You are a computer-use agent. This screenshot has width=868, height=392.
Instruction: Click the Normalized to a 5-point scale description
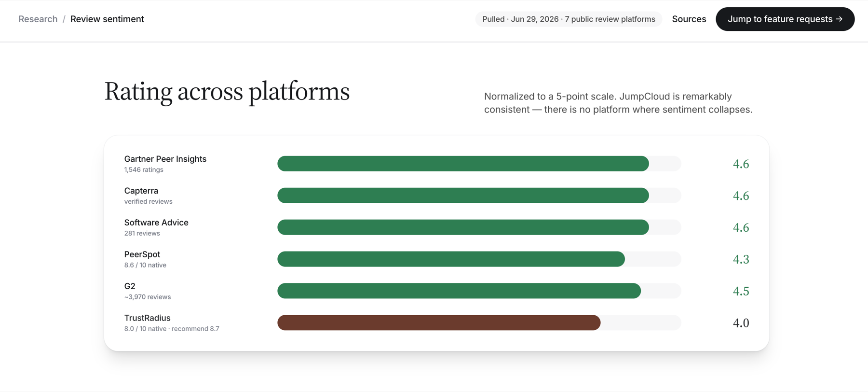pos(618,103)
